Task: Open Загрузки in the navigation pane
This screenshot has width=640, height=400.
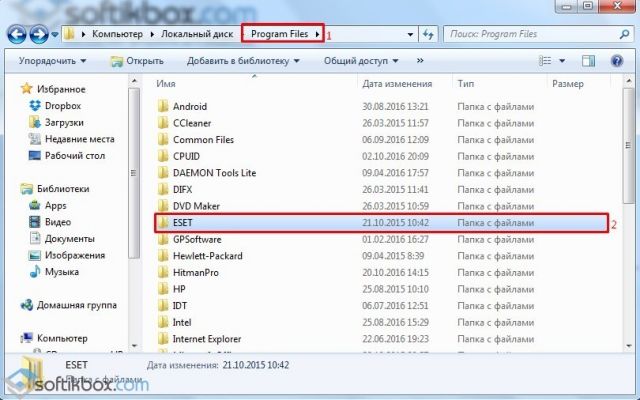Action: click(x=64, y=122)
